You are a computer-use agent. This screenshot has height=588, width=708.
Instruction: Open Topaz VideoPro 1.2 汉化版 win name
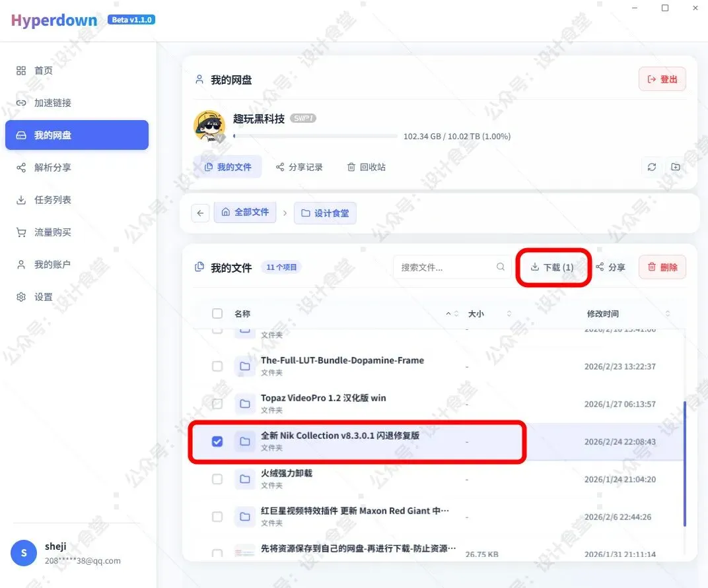324,398
